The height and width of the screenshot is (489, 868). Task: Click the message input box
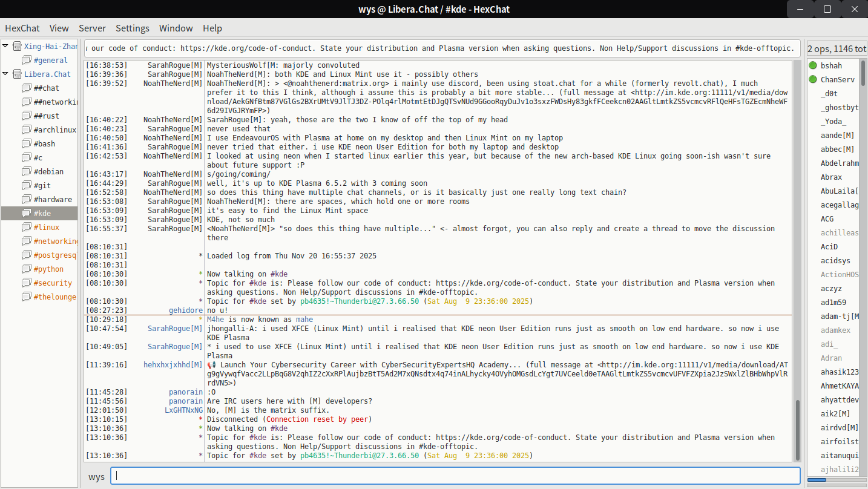(455, 476)
